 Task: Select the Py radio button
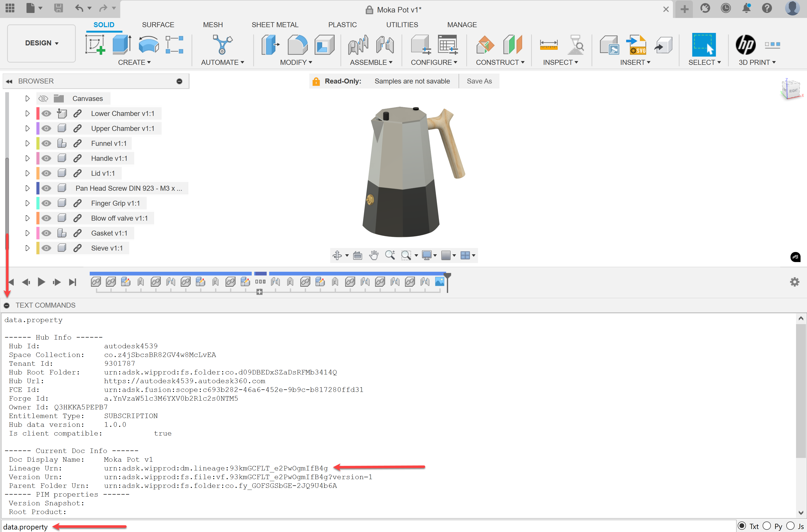point(767,526)
